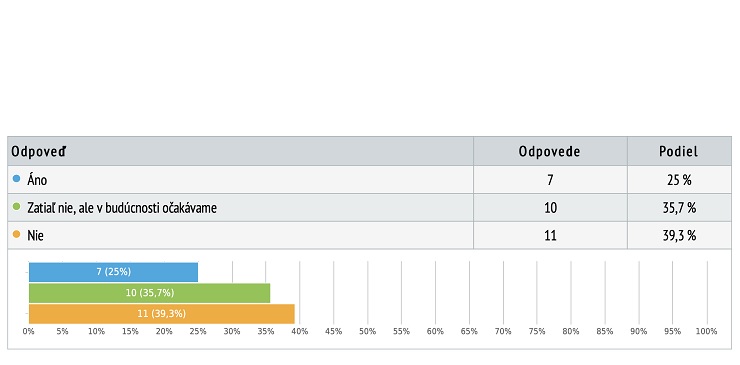Screen dimensions: 740x365
Task: Click the 50% axis label
Action: pos(367,331)
